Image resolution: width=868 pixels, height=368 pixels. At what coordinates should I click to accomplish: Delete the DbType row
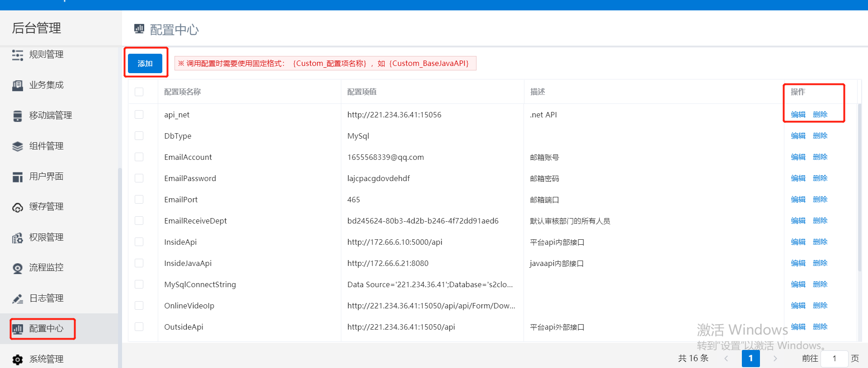pos(820,136)
